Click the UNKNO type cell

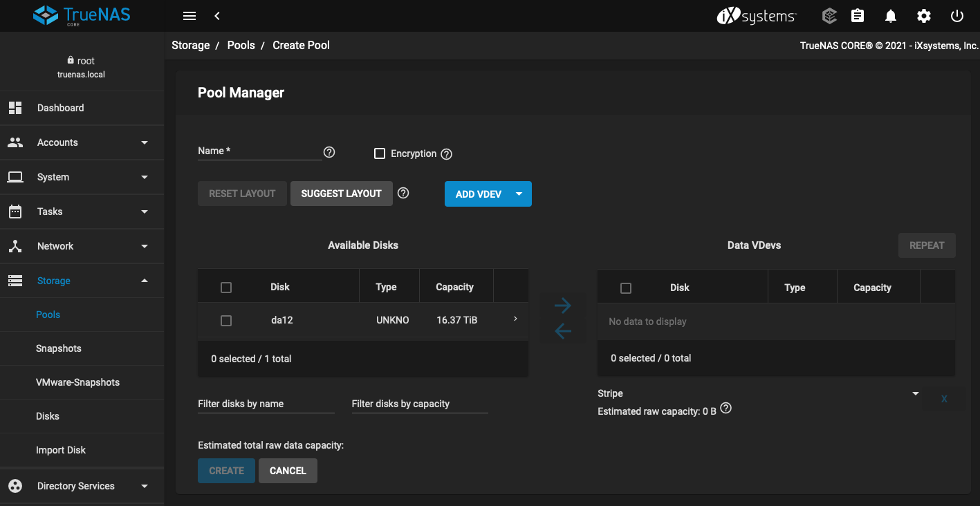393,320
